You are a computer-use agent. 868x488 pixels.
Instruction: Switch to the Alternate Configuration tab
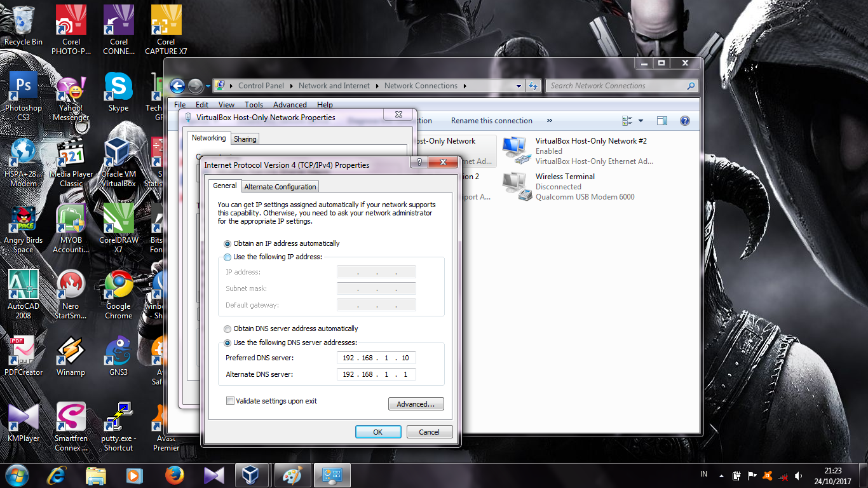pyautogui.click(x=280, y=187)
